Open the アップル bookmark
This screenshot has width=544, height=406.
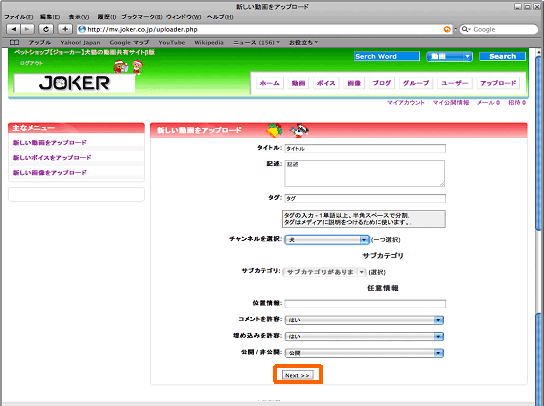(40, 42)
